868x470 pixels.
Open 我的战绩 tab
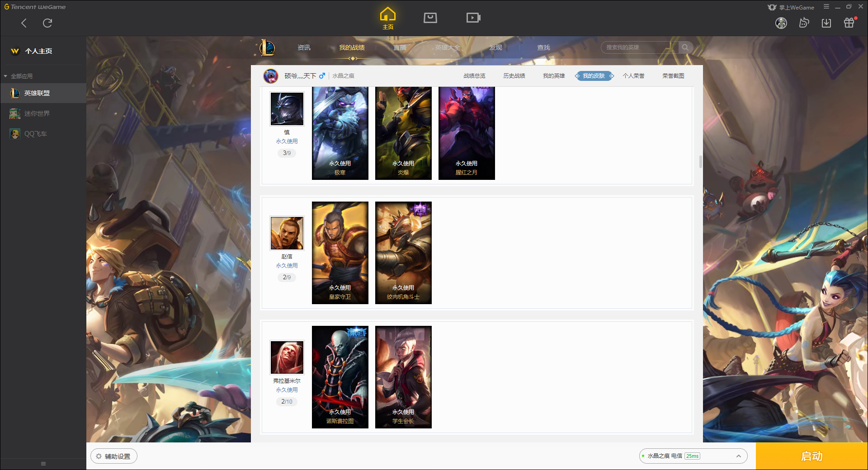[x=352, y=47]
